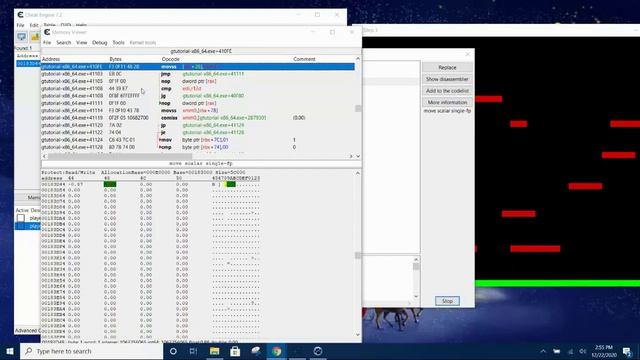The height and width of the screenshot is (360, 640).
Task: Toggle the selected address list entry's Active checkbox
Action: [x=21, y=226]
